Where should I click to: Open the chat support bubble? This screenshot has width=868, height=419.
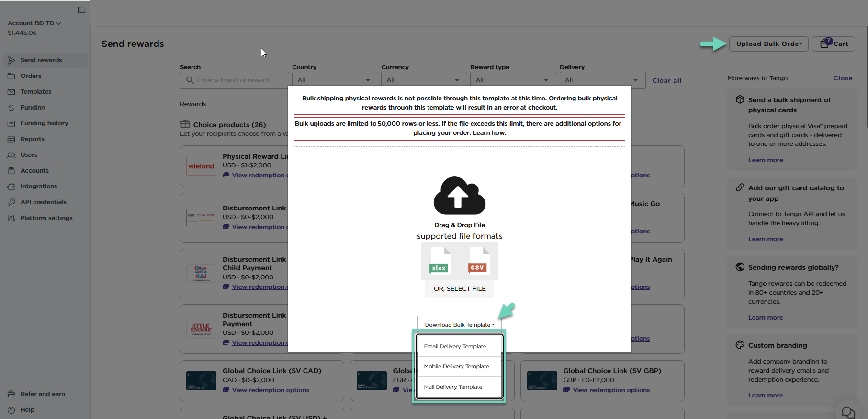click(x=848, y=412)
